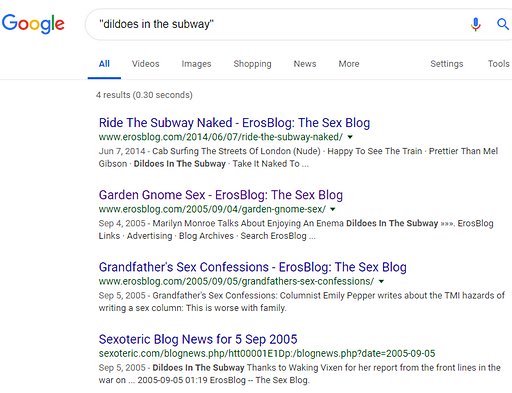Open Sexoteric Blog News for 5 Sep 2005

coord(198,339)
